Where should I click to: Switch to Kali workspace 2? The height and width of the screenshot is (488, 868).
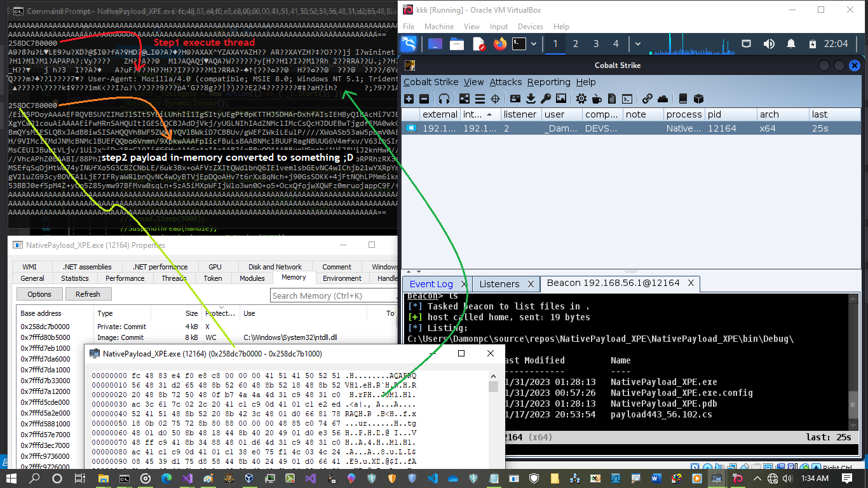coord(576,44)
